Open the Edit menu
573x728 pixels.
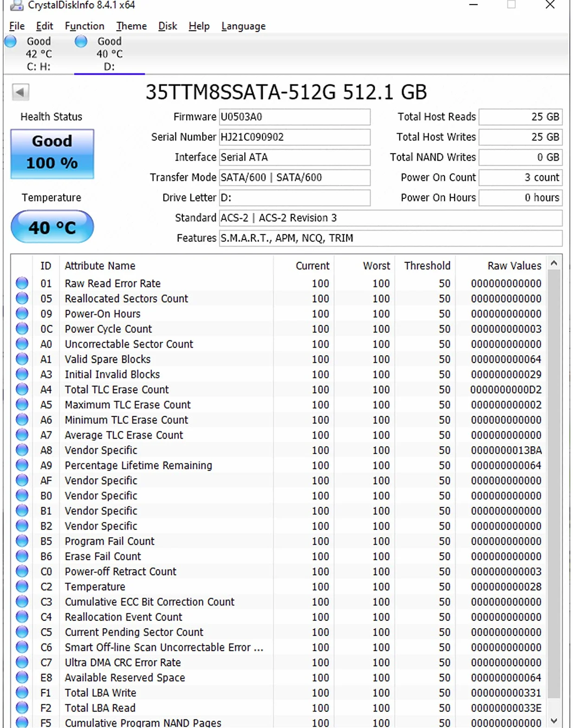(x=45, y=26)
